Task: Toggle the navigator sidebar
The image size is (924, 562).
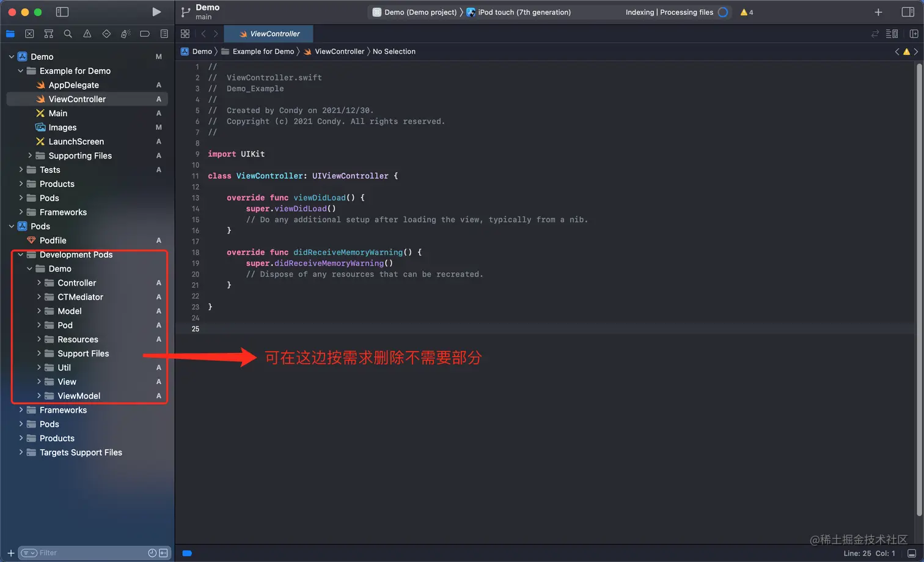Action: click(x=62, y=12)
